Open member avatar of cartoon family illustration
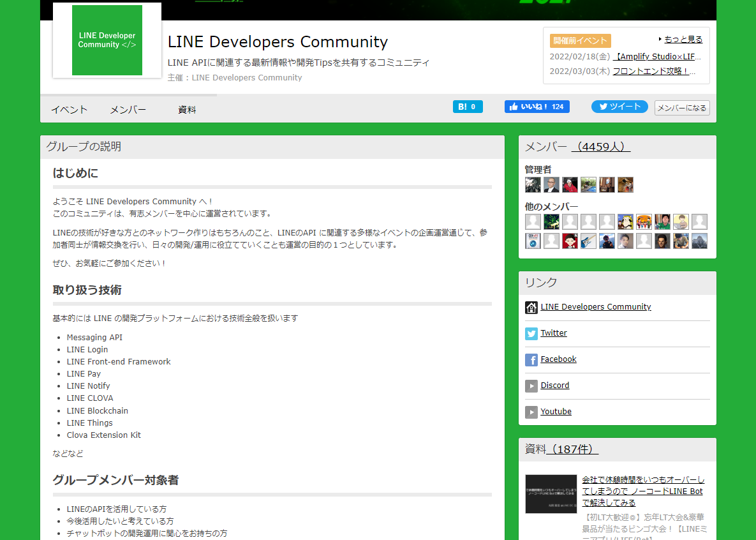Image resolution: width=756 pixels, height=540 pixels. (x=644, y=222)
